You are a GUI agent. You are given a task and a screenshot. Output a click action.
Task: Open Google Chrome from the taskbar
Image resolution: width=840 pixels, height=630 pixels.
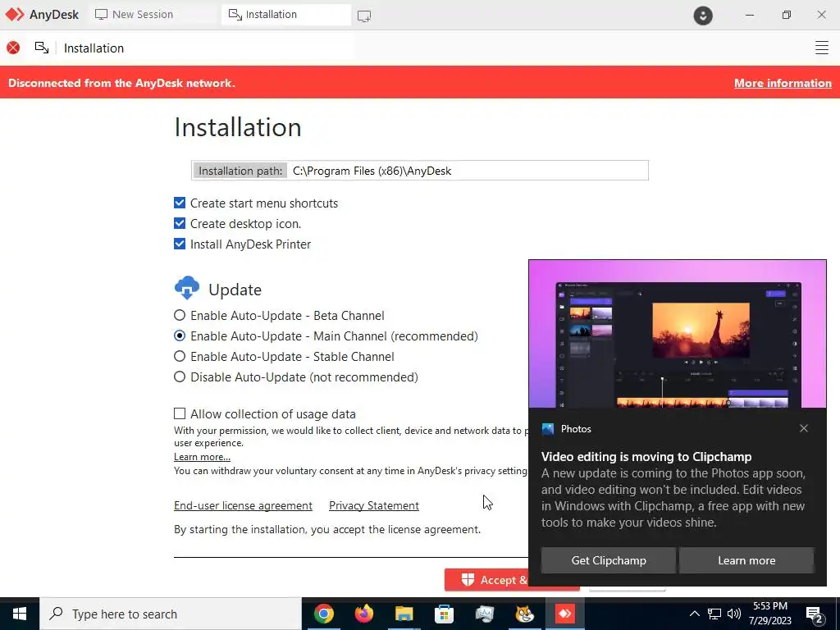pos(323,614)
